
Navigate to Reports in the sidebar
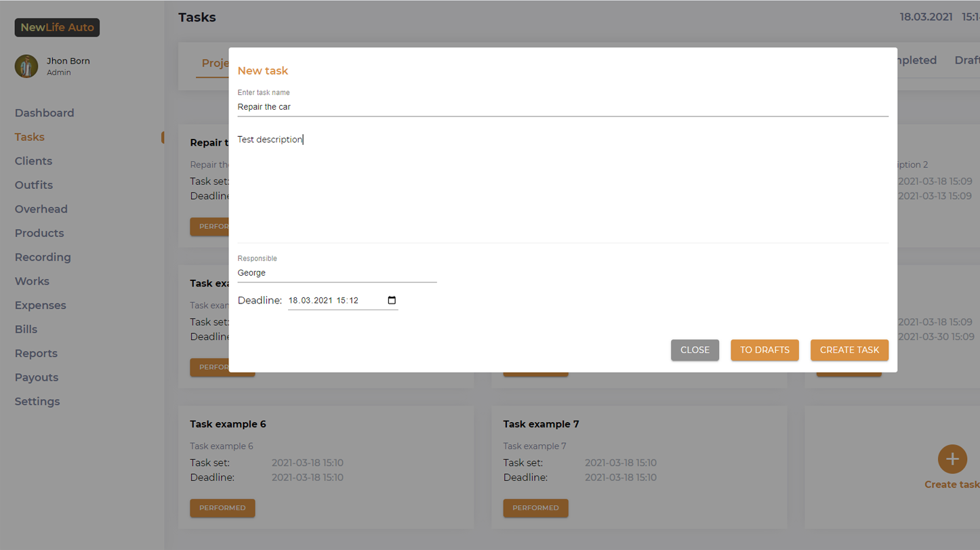(x=36, y=354)
